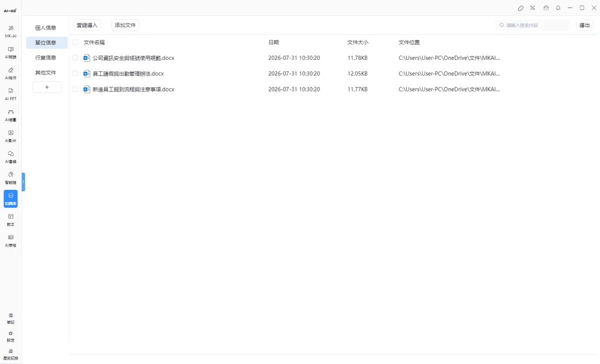Open the mail envelope icon in title bar

546,8
